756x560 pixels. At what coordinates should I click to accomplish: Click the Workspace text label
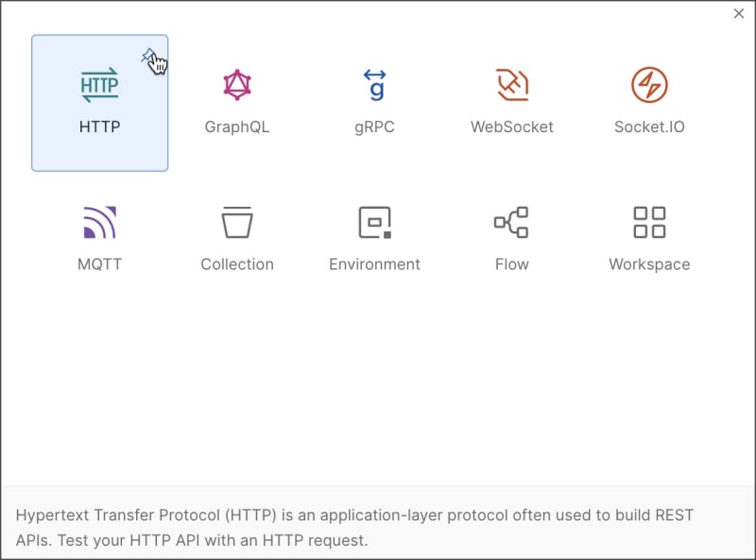[x=649, y=264]
